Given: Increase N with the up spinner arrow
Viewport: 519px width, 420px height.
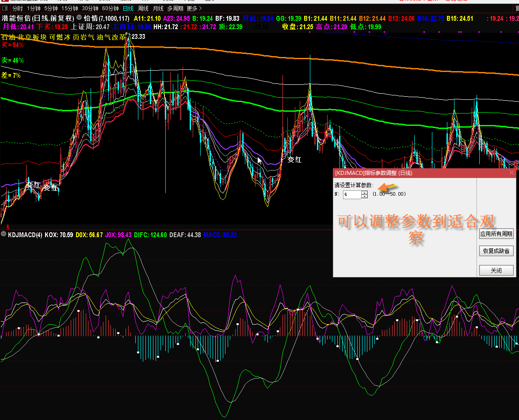Looking at the screenshot, I should point(364,193).
